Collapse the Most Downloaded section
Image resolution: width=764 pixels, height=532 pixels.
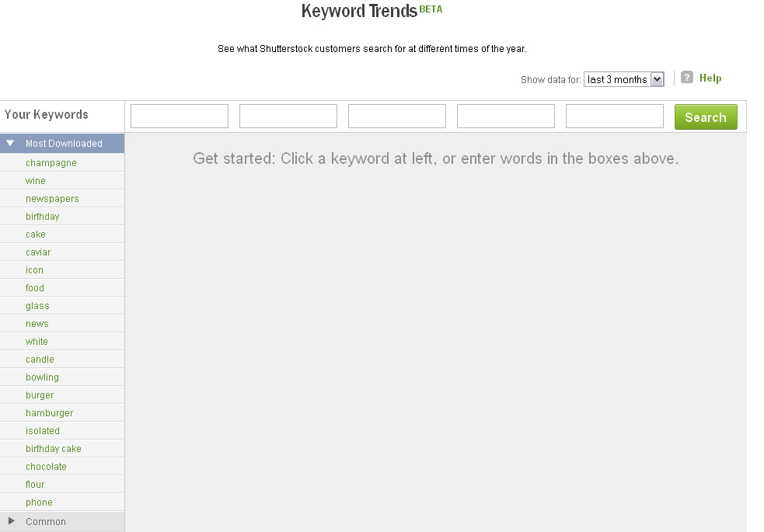62,144
